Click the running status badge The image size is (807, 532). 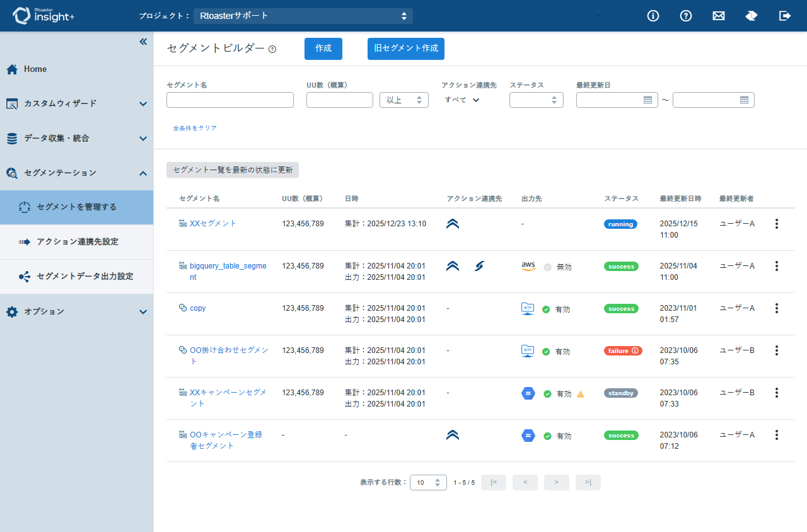(621, 224)
